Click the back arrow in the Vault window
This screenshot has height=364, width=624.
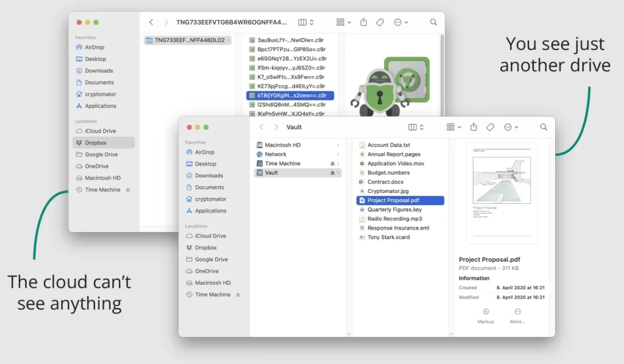261,127
